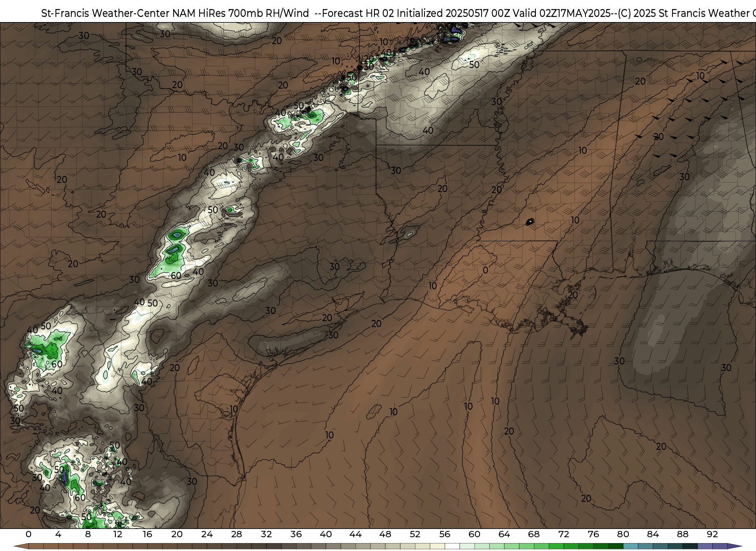This screenshot has height=551, width=756.
Task: Click the white 56 percent color swatch
Action: [x=452, y=546]
